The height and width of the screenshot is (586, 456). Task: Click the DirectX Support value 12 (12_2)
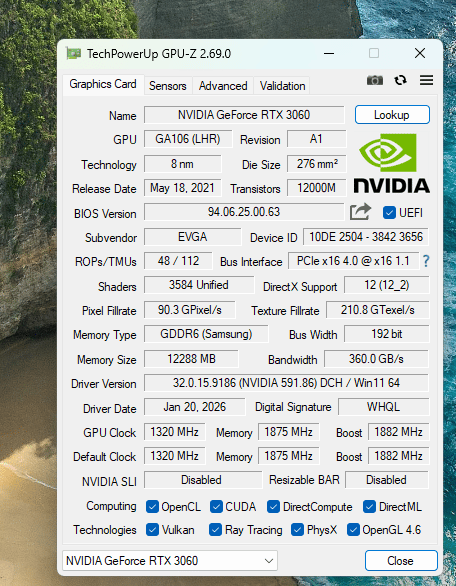tap(386, 285)
